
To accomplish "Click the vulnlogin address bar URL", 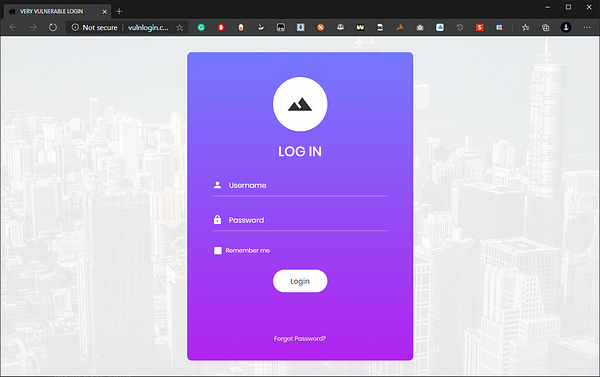I will pos(148,28).
